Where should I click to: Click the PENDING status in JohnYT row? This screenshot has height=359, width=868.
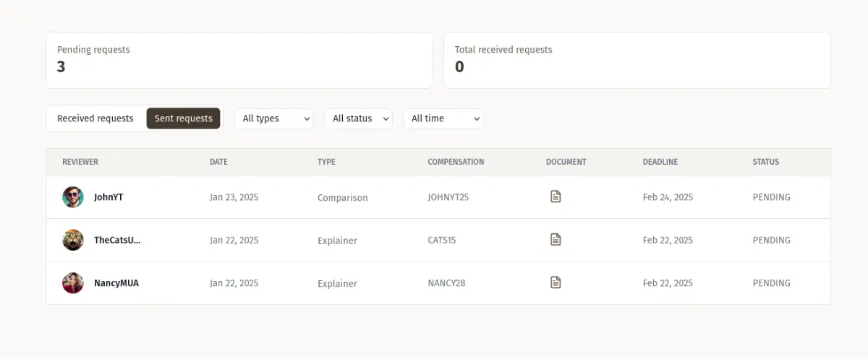pos(771,197)
